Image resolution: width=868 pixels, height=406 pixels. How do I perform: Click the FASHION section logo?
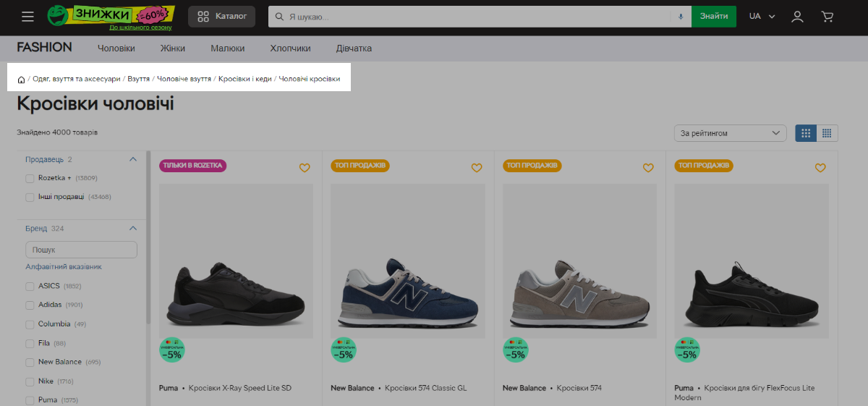pyautogui.click(x=45, y=48)
